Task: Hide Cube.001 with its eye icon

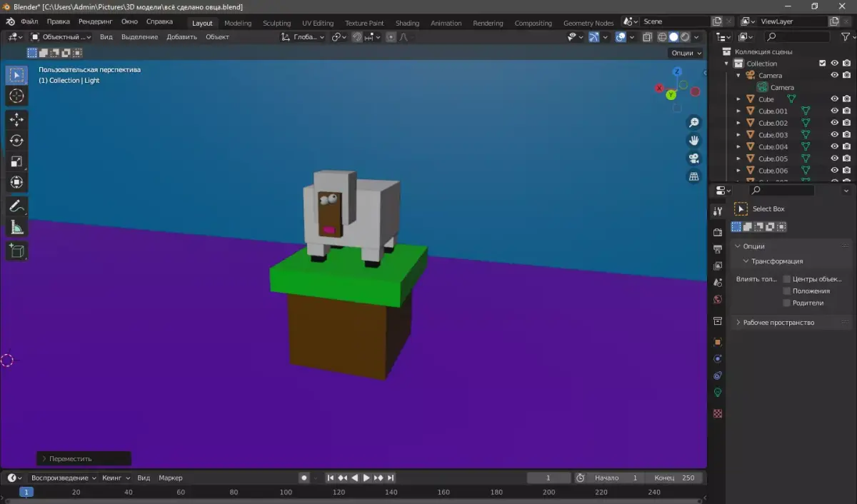Action: point(834,111)
